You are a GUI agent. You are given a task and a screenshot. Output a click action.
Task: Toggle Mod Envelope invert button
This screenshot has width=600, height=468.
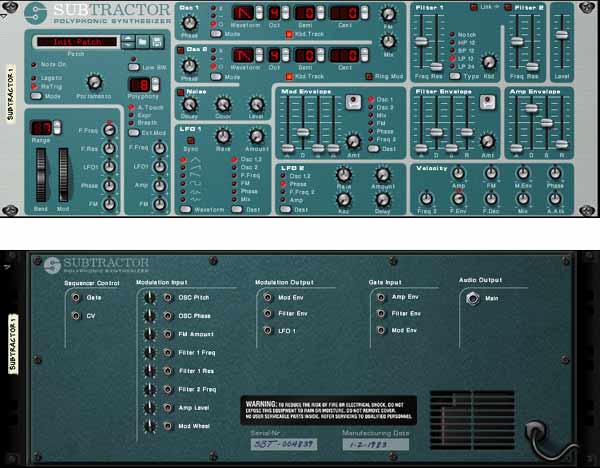[353, 102]
